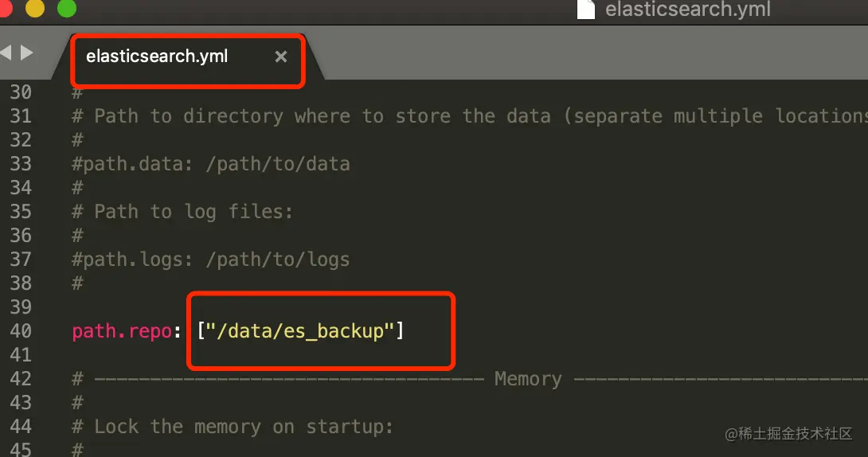Click the "Lock the memory on startup" comment
Image resolution: width=868 pixels, height=457 pixels.
pos(233,427)
